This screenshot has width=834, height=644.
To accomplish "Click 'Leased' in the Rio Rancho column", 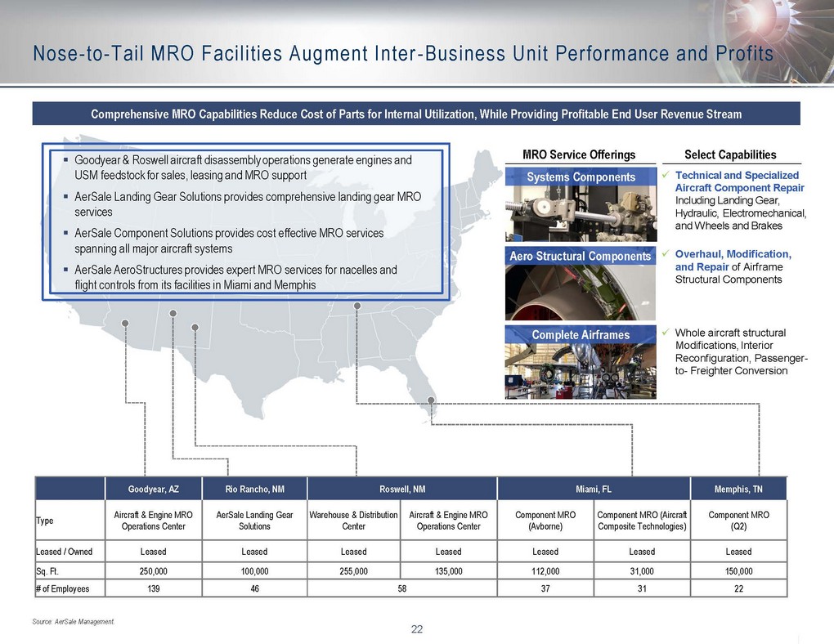I will (254, 552).
